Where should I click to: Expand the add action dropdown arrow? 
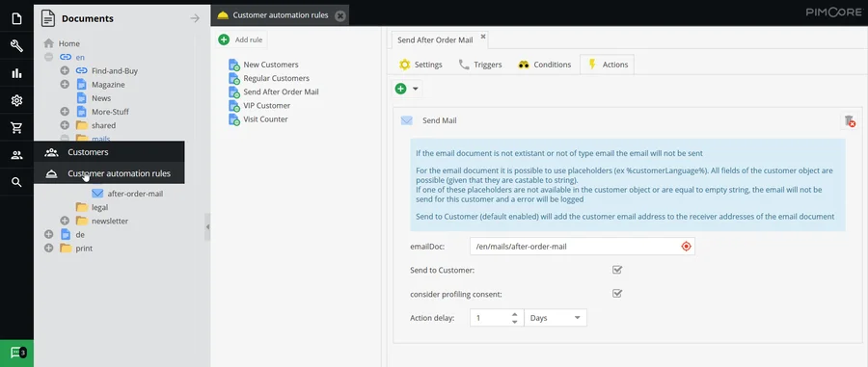click(416, 89)
